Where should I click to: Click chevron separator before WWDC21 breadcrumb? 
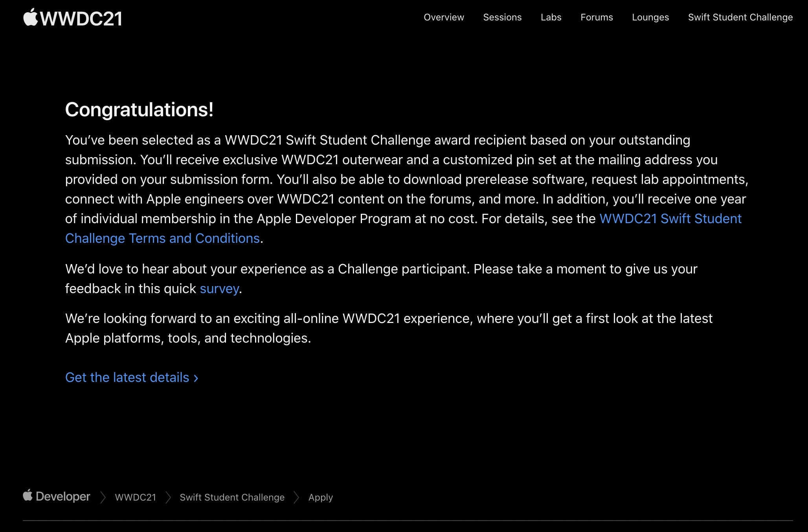[x=103, y=497]
